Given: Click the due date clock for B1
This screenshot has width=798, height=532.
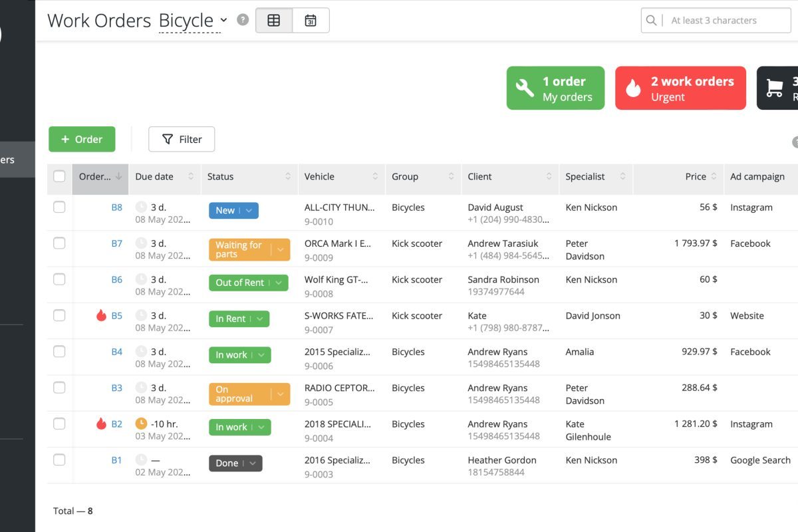Looking at the screenshot, I should point(141,460).
